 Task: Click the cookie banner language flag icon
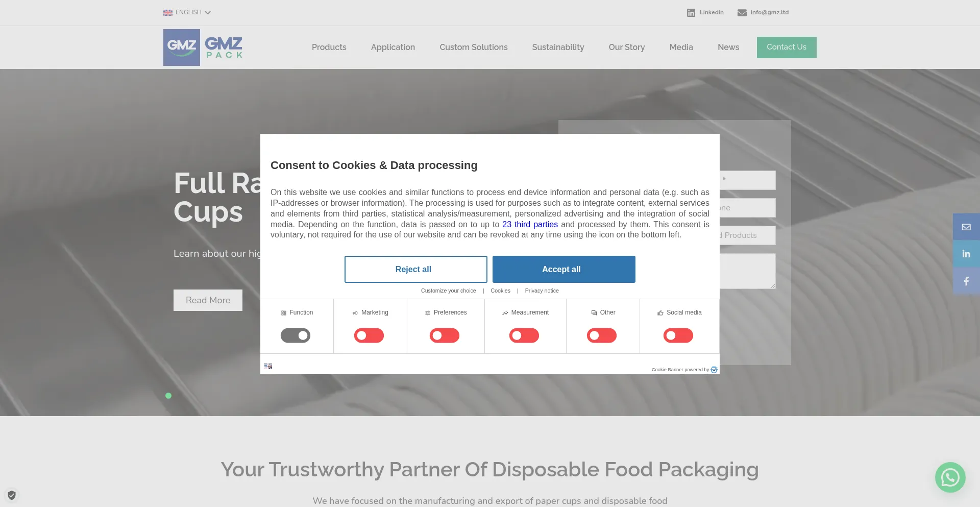pyautogui.click(x=268, y=366)
